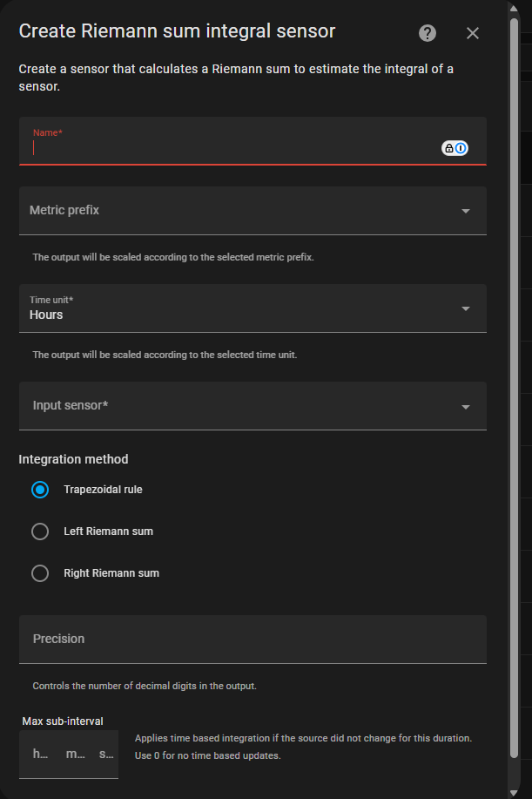Click the hours box under Max sub-interval
Screen dimensions: 532x799
pos(40,755)
